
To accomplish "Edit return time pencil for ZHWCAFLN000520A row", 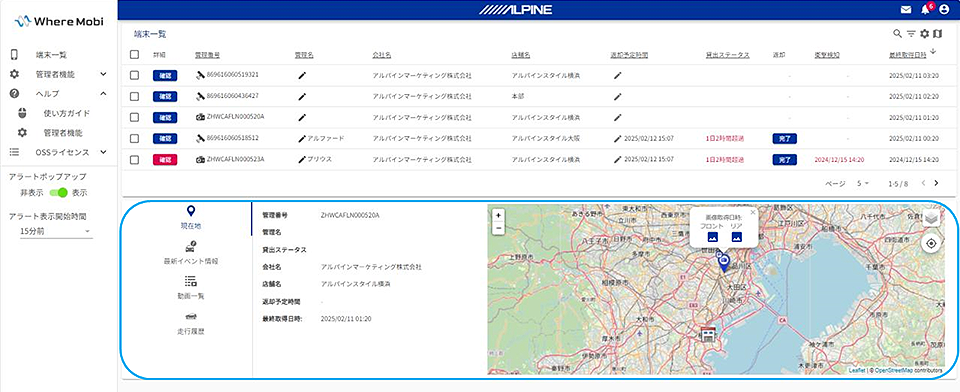I will (x=618, y=117).
